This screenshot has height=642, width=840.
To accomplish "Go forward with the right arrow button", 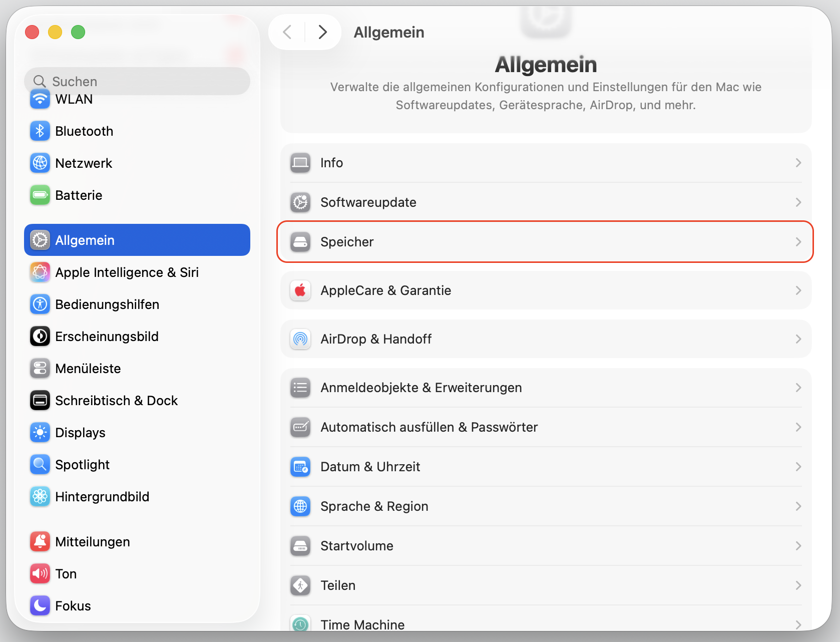I will (322, 32).
